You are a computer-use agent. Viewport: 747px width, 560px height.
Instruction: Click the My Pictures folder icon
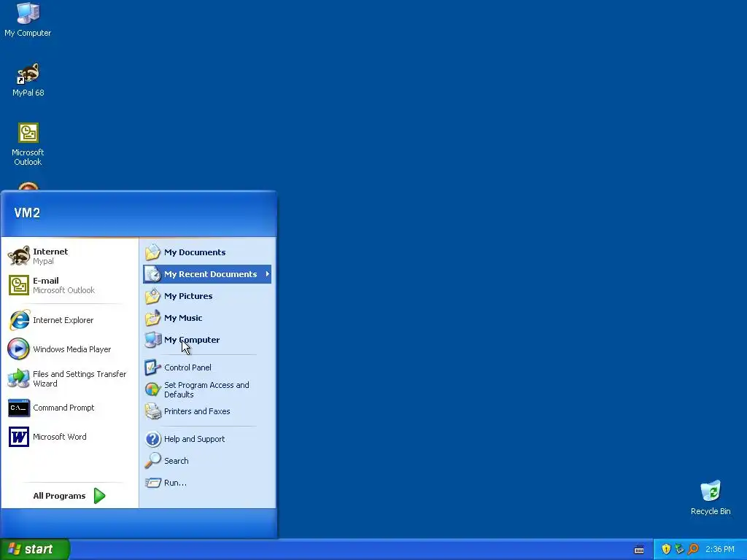(153, 296)
